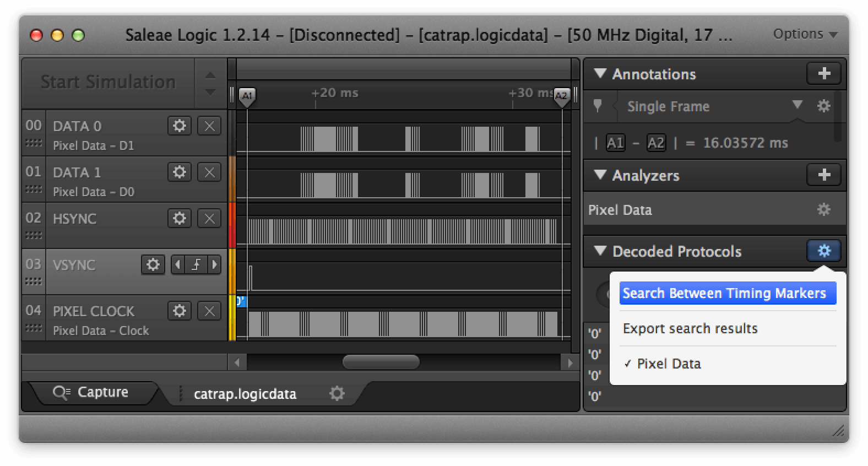Set VSYNC rising edge trigger
Screen dimensions: 868x466
tap(196, 264)
